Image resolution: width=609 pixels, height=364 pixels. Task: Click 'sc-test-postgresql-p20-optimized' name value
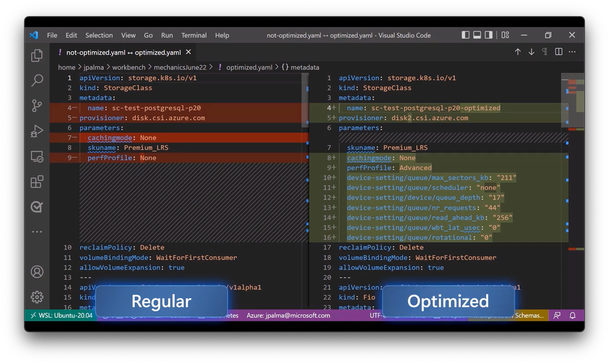pos(436,108)
